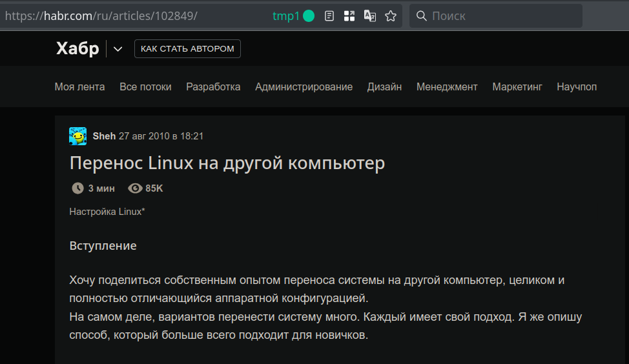Click the 85K views count
The width and height of the screenshot is (629, 364).
pyautogui.click(x=154, y=188)
